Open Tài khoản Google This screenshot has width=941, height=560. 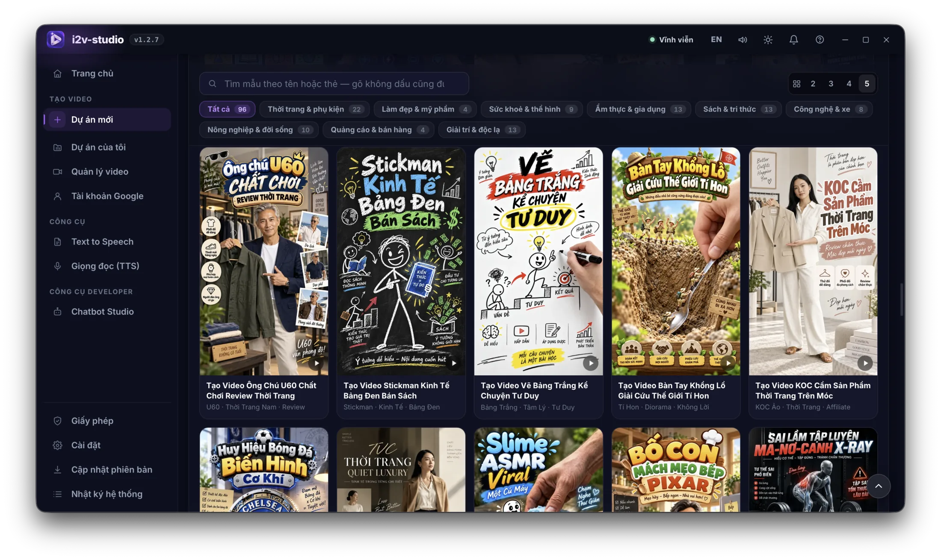[107, 196]
